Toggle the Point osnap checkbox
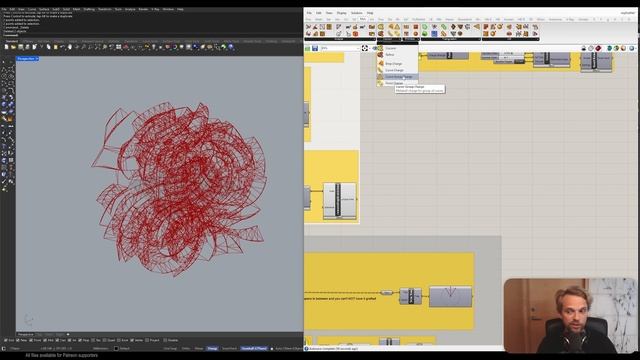The height and width of the screenshot is (360, 640). click(31, 340)
